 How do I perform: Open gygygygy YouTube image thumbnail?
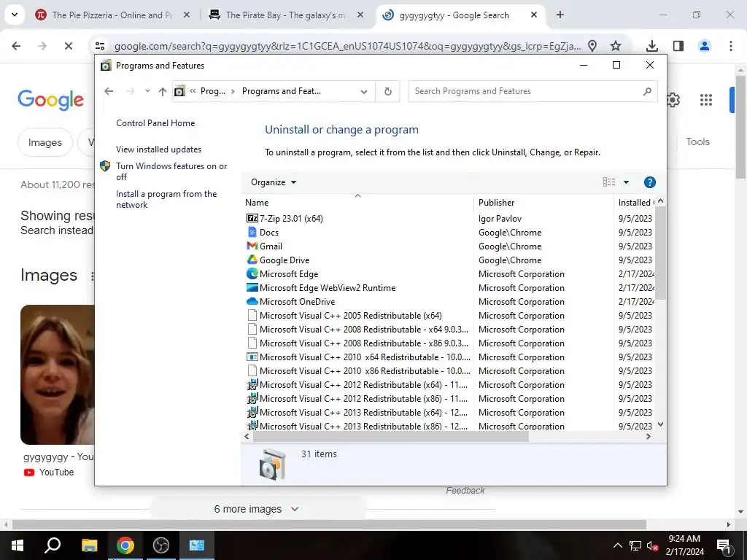click(57, 374)
